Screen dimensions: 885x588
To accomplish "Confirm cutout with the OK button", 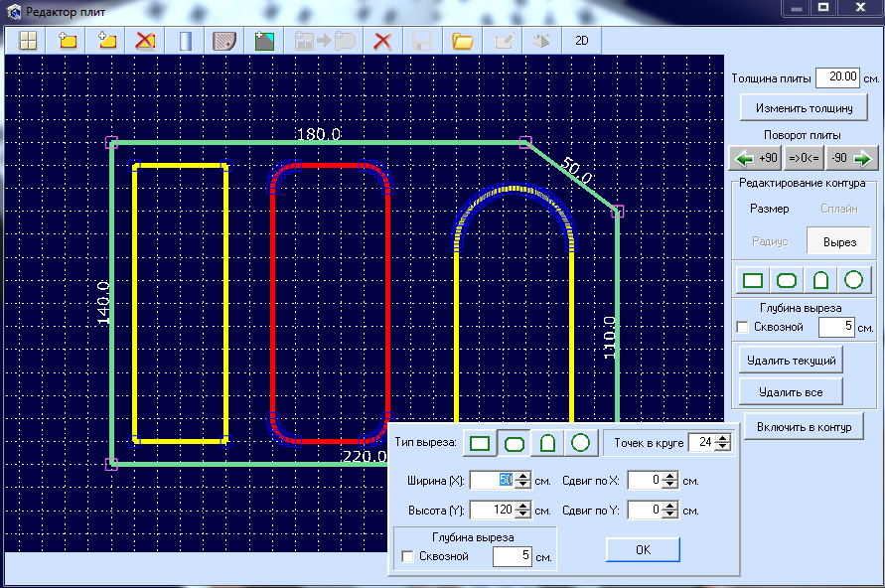I will click(x=643, y=549).
